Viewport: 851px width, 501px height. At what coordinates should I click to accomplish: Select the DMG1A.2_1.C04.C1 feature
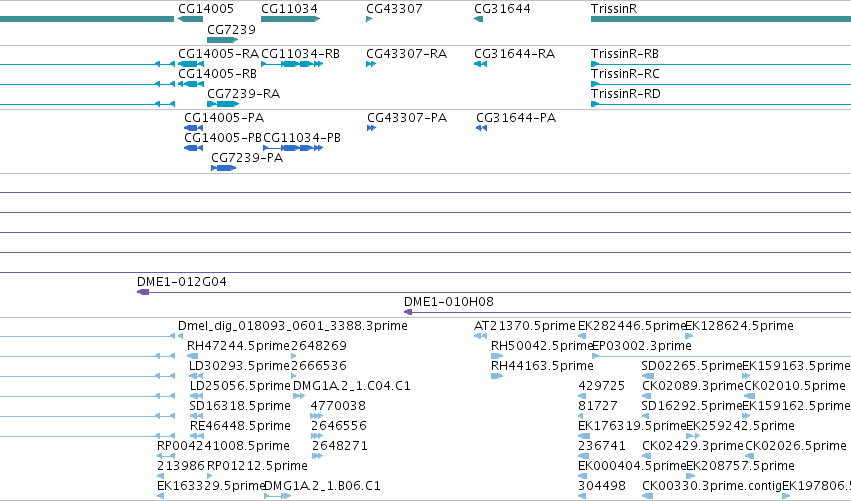(x=299, y=396)
